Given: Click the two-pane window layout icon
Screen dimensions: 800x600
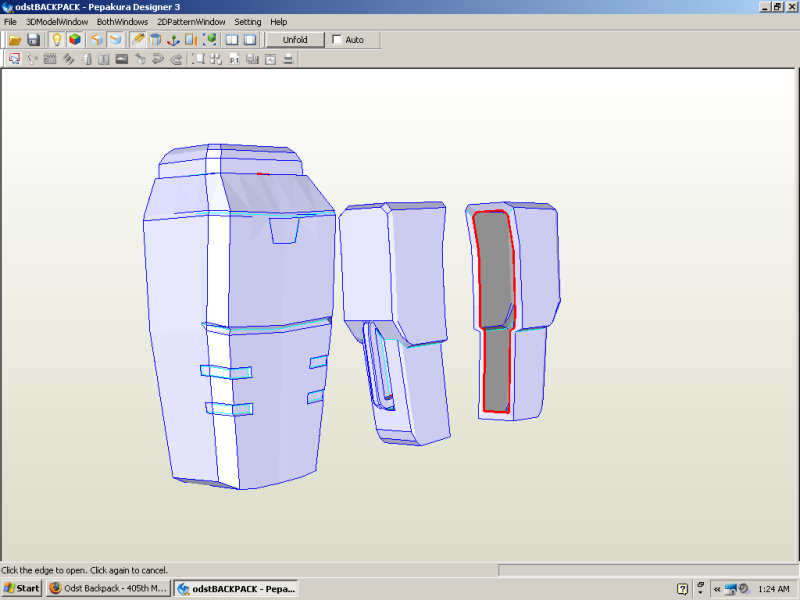Looking at the screenshot, I should pos(232,40).
